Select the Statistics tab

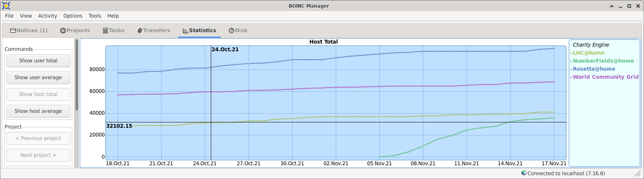(199, 31)
